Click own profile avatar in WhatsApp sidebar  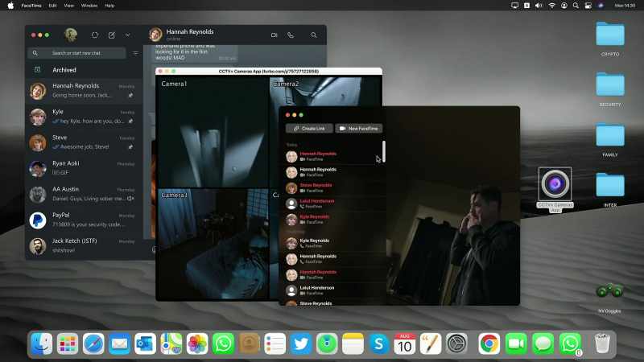click(71, 35)
